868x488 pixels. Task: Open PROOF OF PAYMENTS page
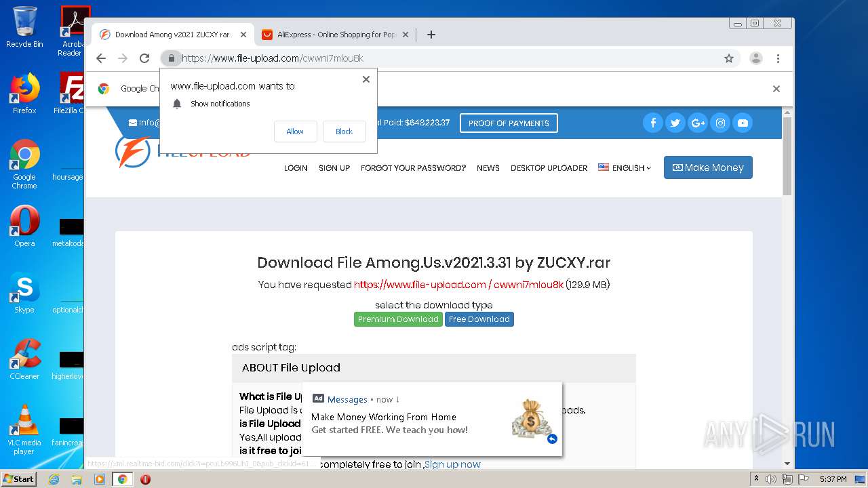509,123
